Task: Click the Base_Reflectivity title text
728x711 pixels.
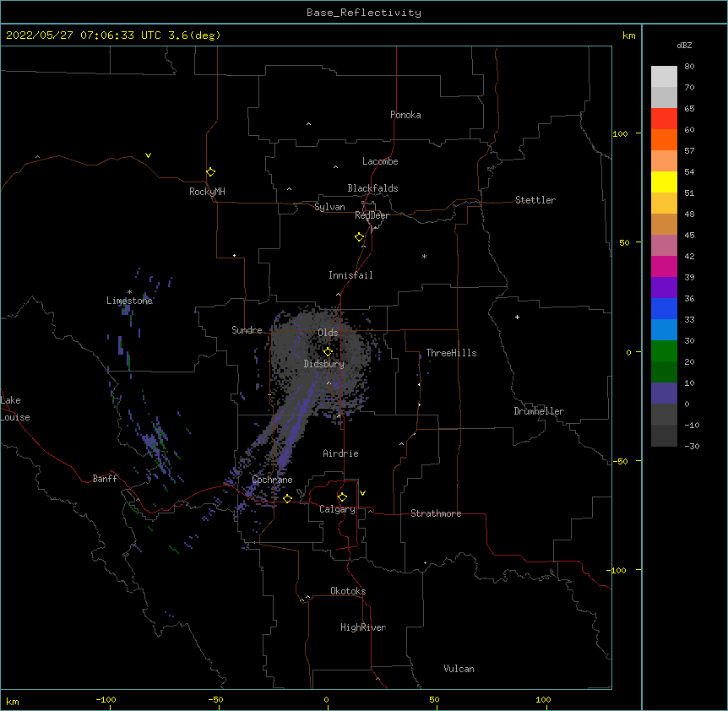Action: pos(364,13)
